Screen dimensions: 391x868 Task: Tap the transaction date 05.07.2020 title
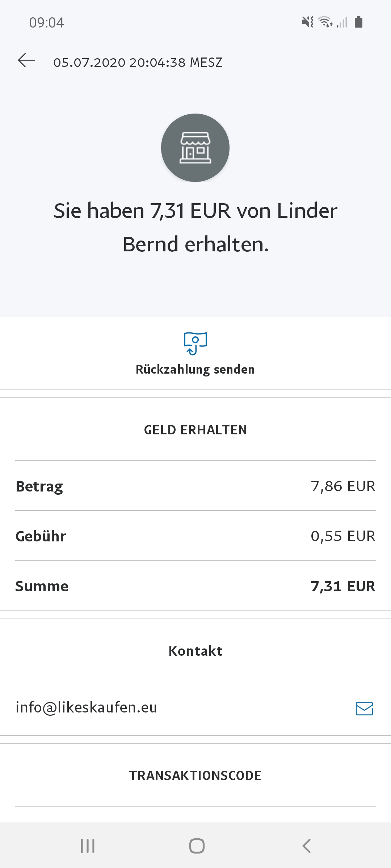138,63
